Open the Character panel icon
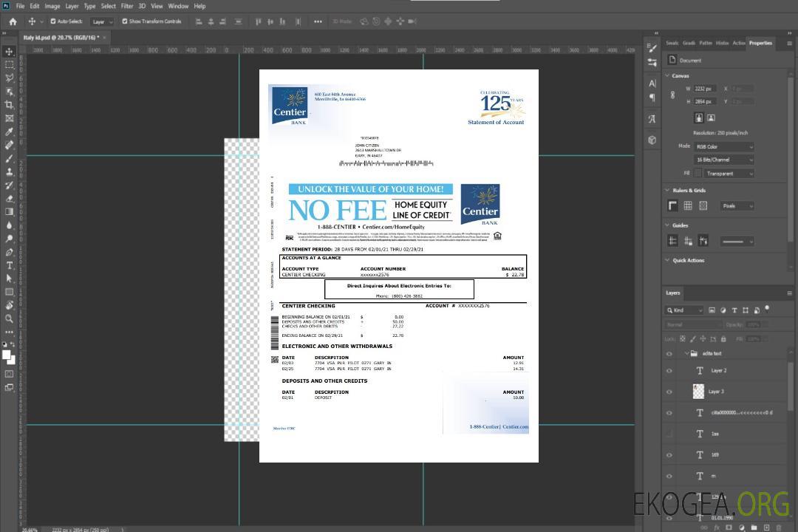 coord(652,83)
